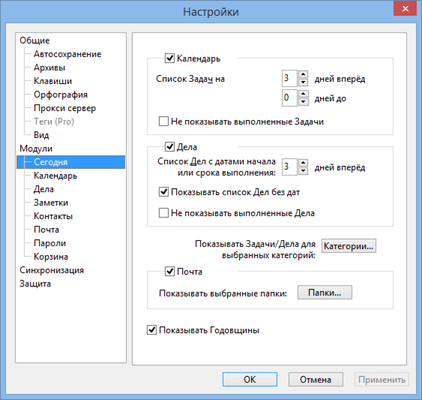Select Синхронизация in the tree
422x400 pixels.
pos(52,270)
